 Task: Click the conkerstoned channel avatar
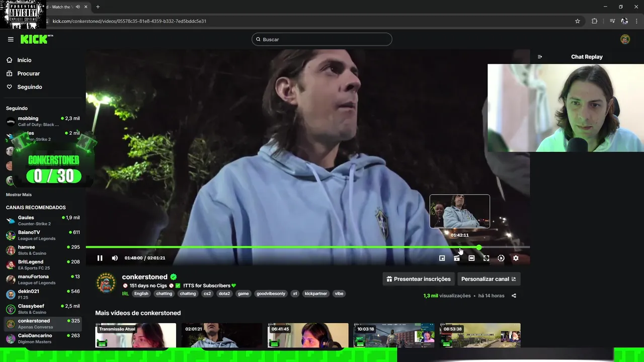coord(106,283)
